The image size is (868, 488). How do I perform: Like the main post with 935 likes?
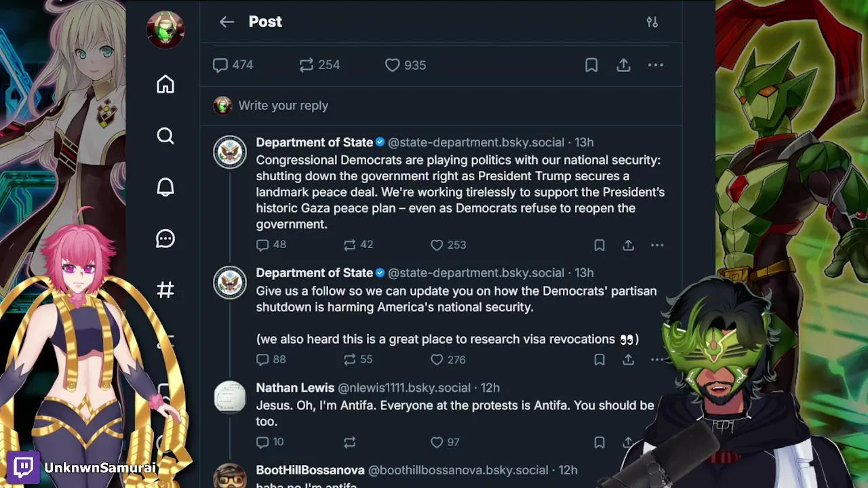pos(393,65)
